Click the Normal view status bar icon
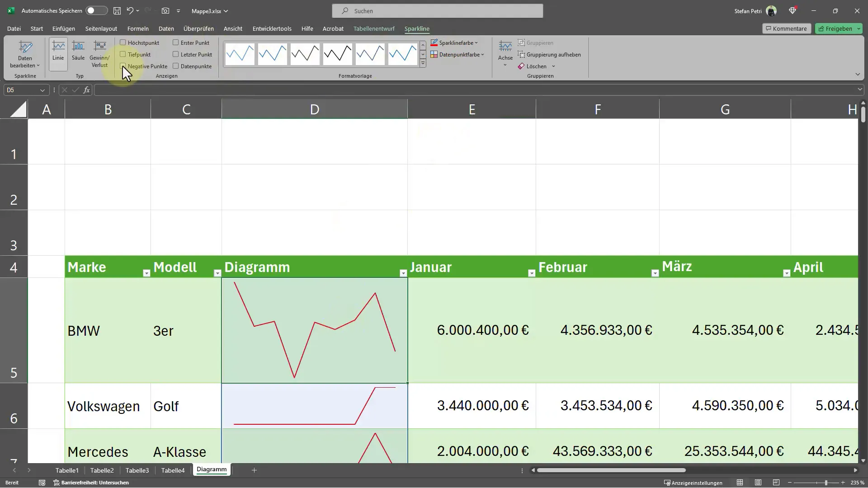The width and height of the screenshot is (868, 488). (740, 483)
